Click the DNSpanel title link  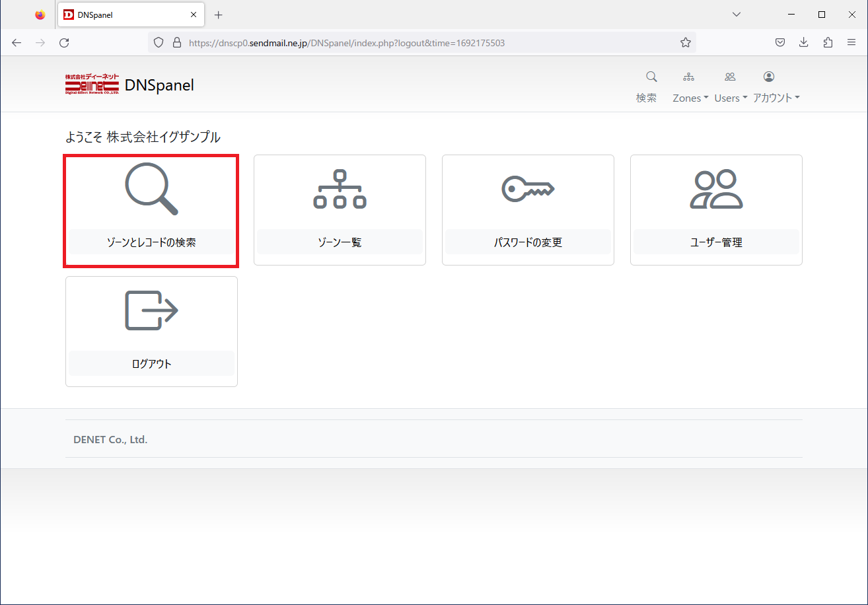point(159,85)
